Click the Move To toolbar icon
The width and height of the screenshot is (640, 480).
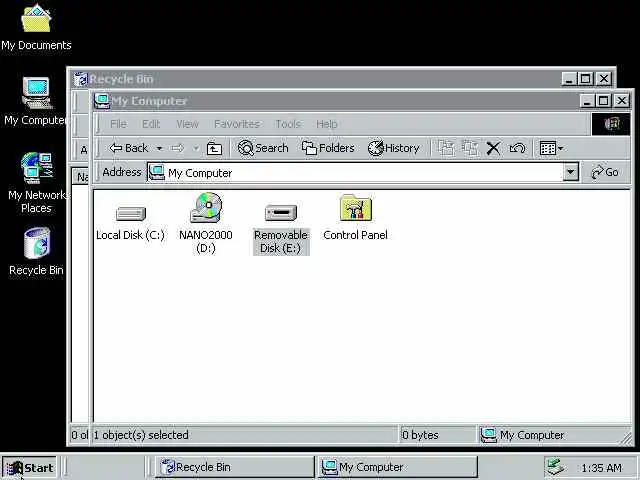[x=446, y=148]
